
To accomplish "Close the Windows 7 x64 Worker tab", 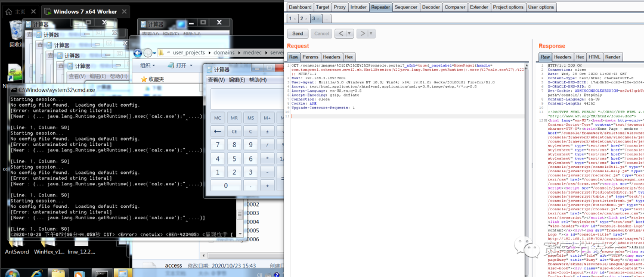I will [123, 12].
